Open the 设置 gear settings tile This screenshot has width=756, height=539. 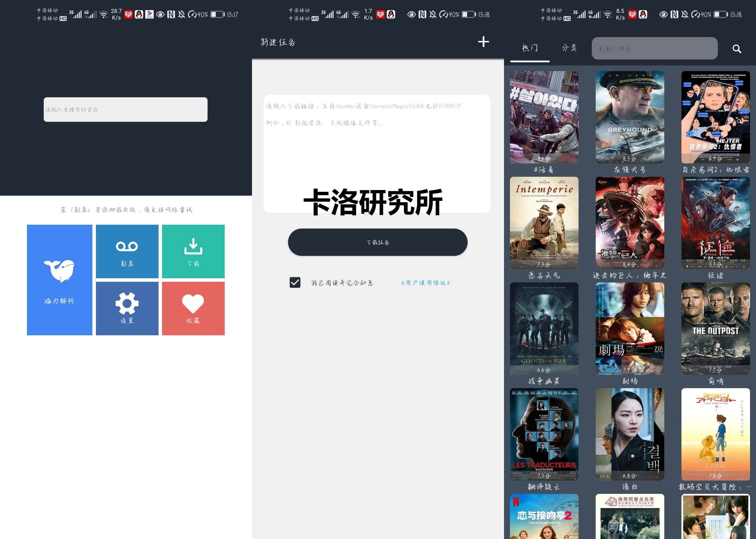click(x=127, y=308)
